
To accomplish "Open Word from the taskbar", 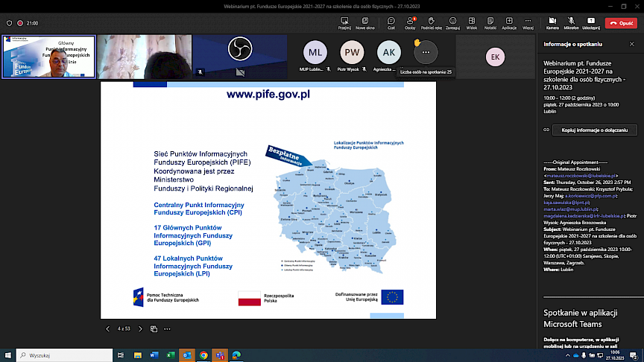I will (x=154, y=355).
